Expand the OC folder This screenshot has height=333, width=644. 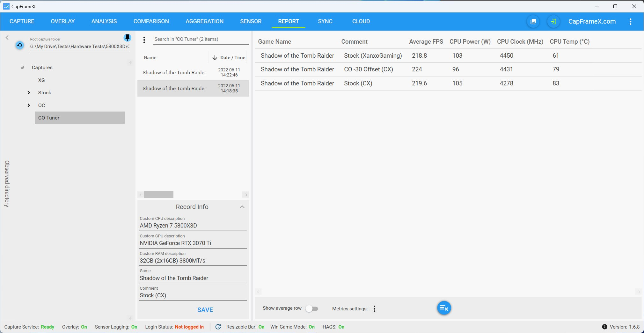29,105
